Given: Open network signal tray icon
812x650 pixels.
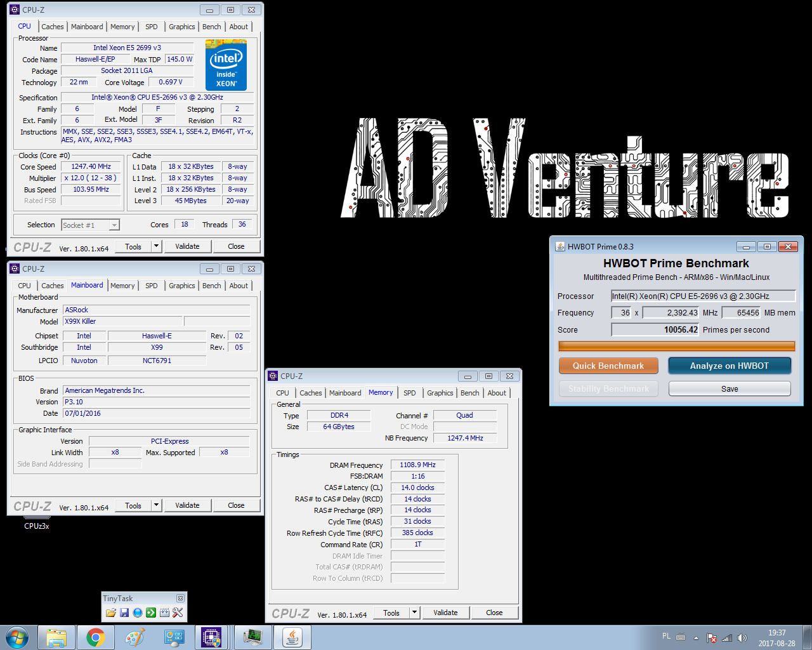Looking at the screenshot, I should [727, 638].
